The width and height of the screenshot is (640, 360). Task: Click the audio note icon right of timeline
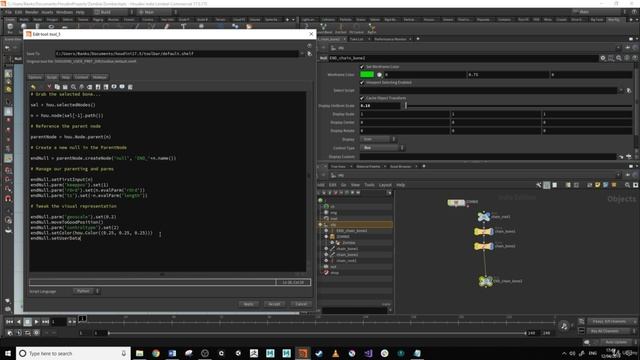(x=564, y=326)
